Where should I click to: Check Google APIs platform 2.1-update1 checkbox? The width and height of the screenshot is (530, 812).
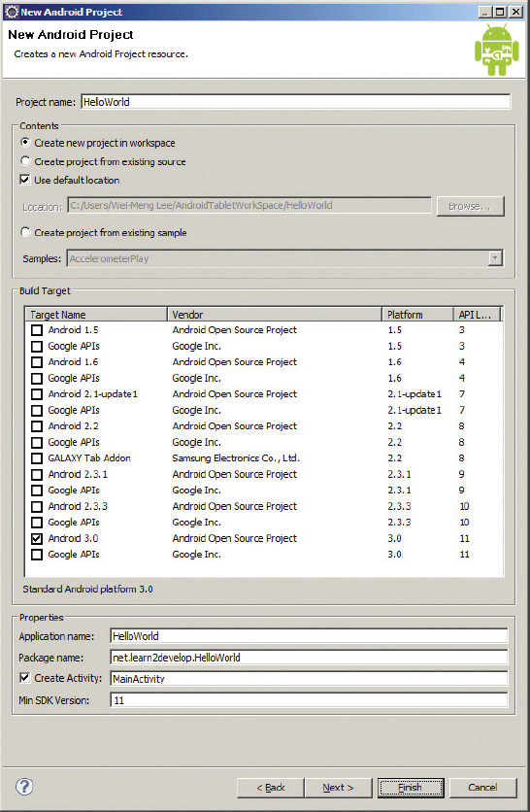click(37, 410)
